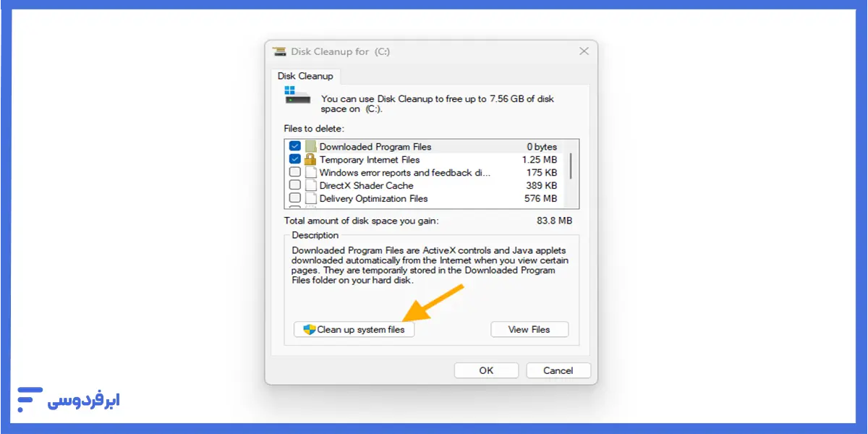Click the 83.8 MB total gain value
Viewport: 868px width, 434px height.
click(x=555, y=221)
